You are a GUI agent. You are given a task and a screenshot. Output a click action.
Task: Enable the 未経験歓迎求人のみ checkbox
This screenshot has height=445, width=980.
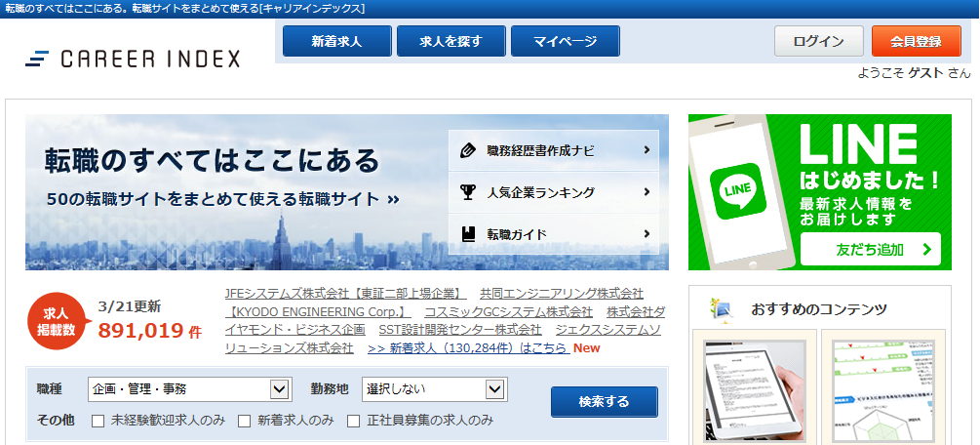98,421
